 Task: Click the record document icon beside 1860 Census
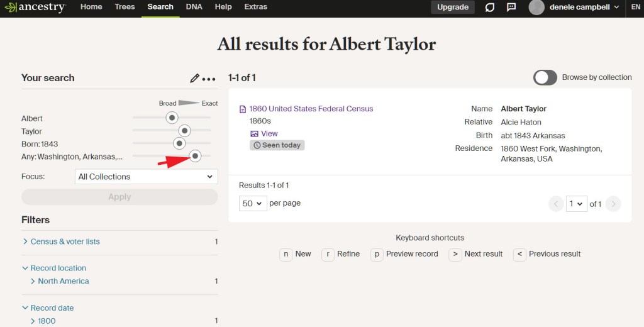pyautogui.click(x=243, y=109)
